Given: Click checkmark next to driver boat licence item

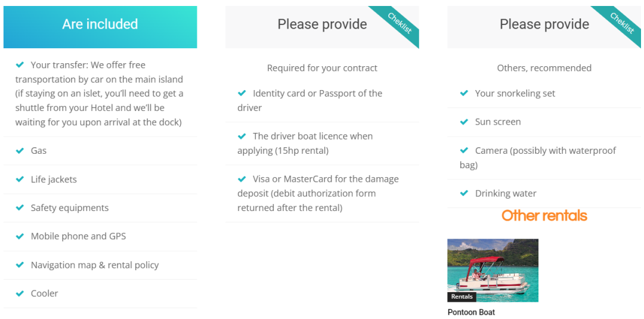Looking at the screenshot, I should [241, 136].
